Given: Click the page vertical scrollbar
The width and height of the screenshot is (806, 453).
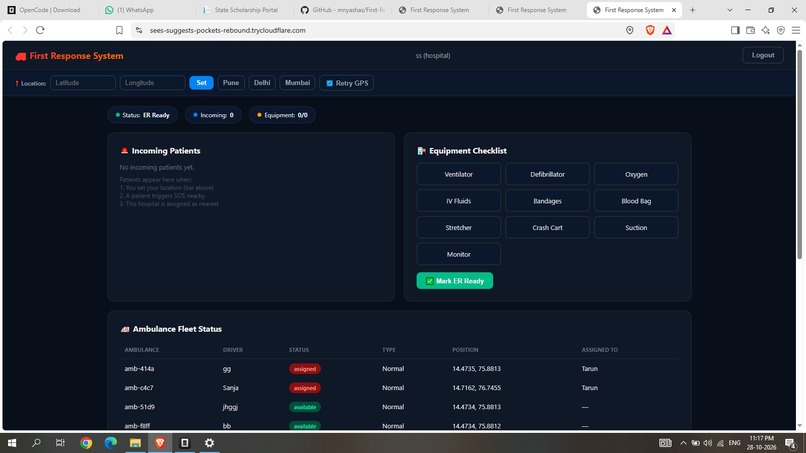Looking at the screenshot, I should click(799, 154).
